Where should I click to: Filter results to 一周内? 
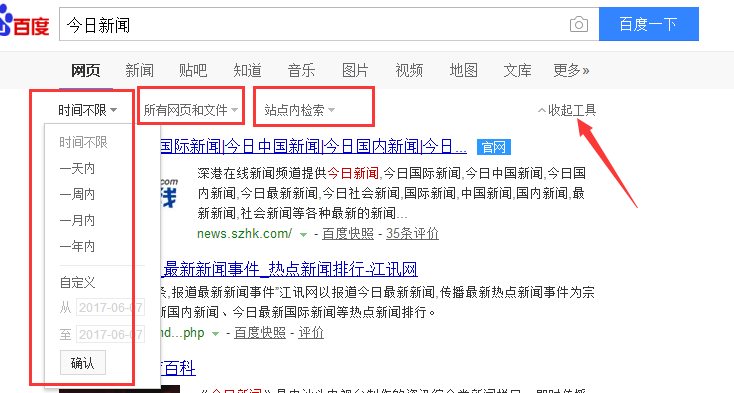[x=77, y=194]
